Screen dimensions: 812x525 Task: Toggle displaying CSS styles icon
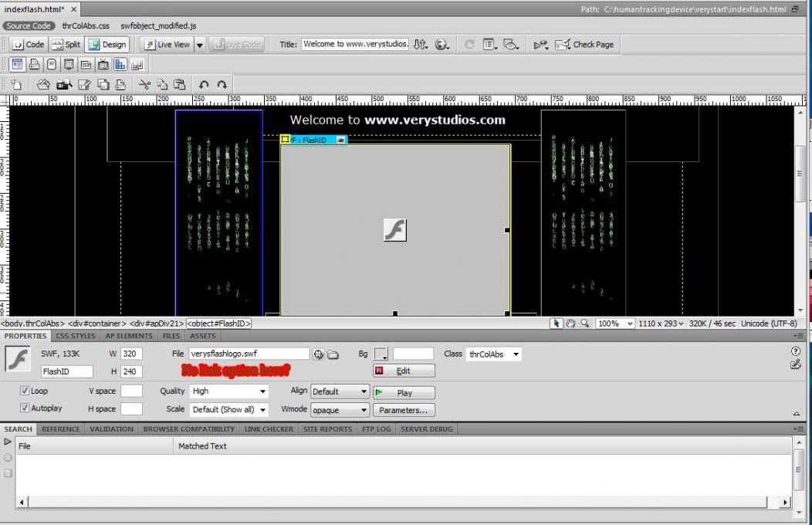coord(120,64)
